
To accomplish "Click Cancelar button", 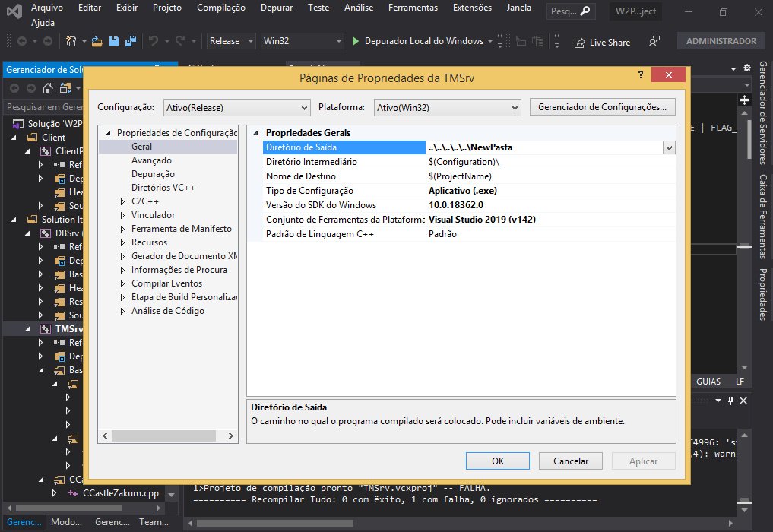I will tap(571, 461).
